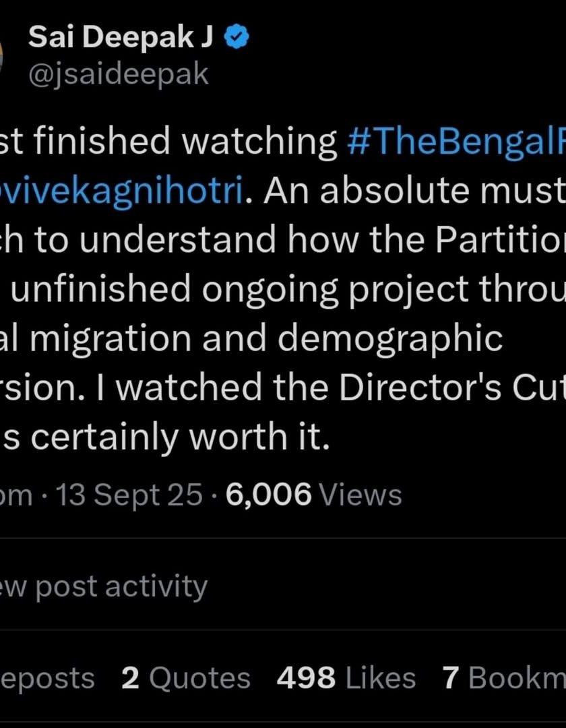Open Sai Deepak J's profile name
Image resolution: width=566 pixels, height=728 pixels.
point(120,40)
